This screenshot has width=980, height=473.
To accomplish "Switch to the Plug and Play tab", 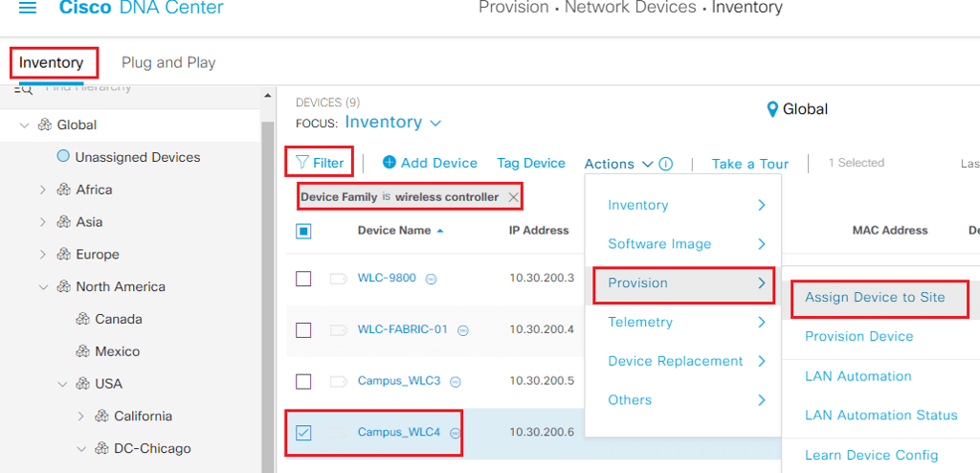I will (168, 62).
